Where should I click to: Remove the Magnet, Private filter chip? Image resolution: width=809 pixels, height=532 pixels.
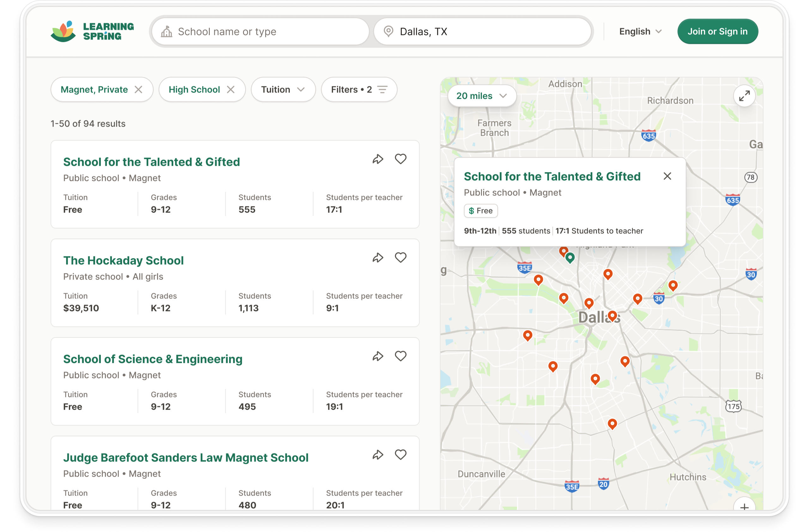point(138,89)
